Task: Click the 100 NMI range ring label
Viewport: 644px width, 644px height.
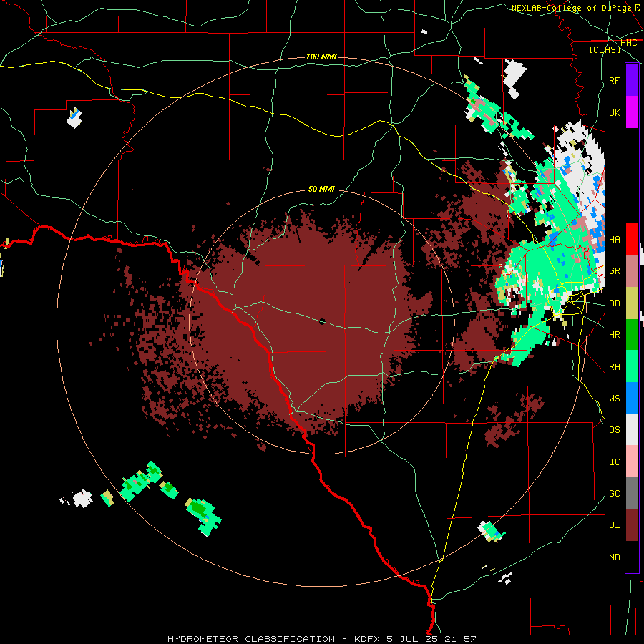Action: tap(321, 57)
